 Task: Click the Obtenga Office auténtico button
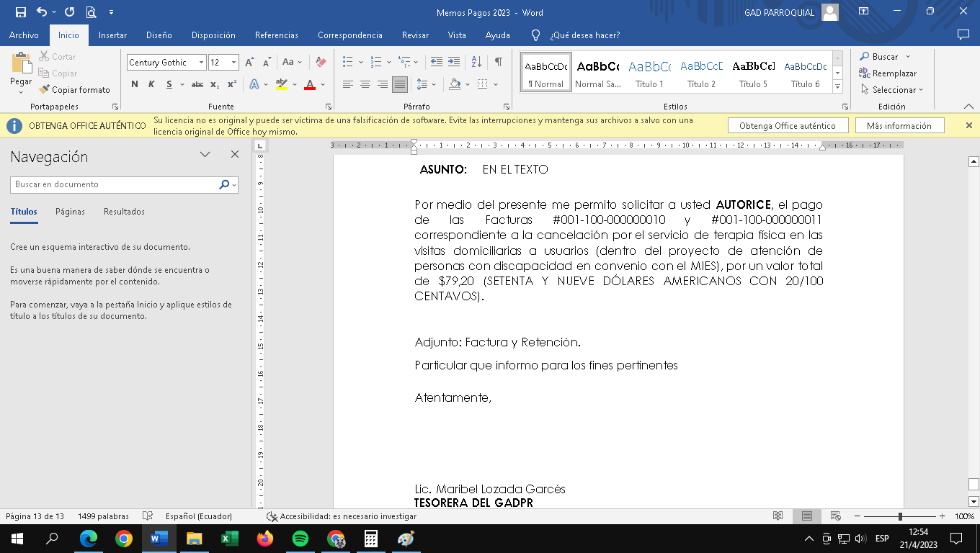pos(787,126)
